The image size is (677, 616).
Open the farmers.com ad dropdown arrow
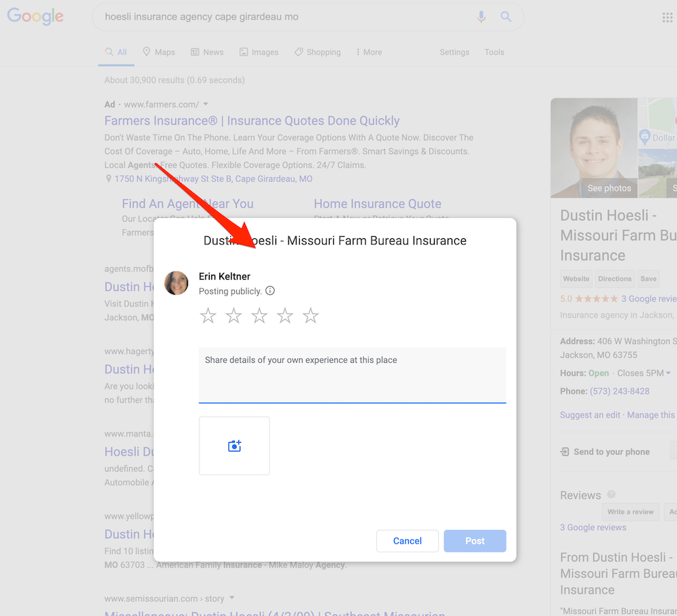coord(206,104)
